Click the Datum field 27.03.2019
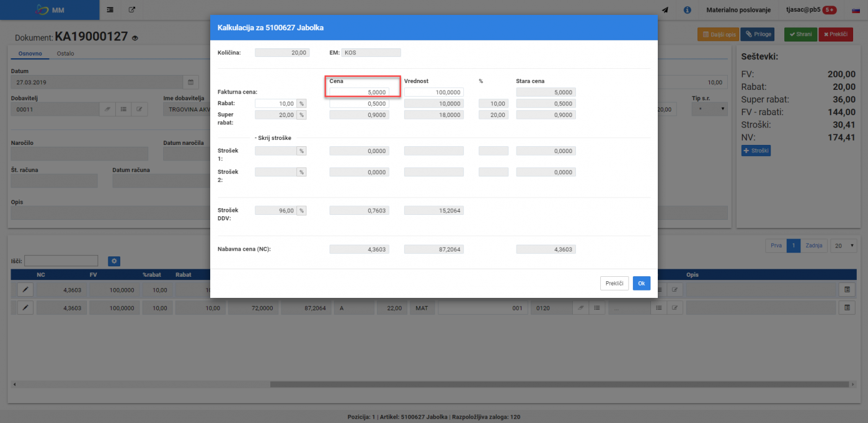The height and width of the screenshot is (423, 868). click(97, 82)
